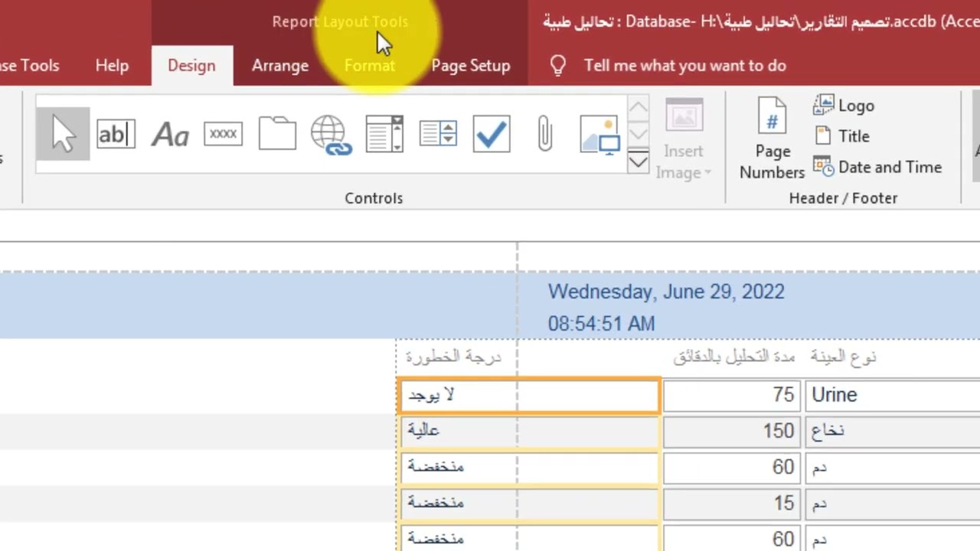Select the Image control icon

[x=599, y=135]
